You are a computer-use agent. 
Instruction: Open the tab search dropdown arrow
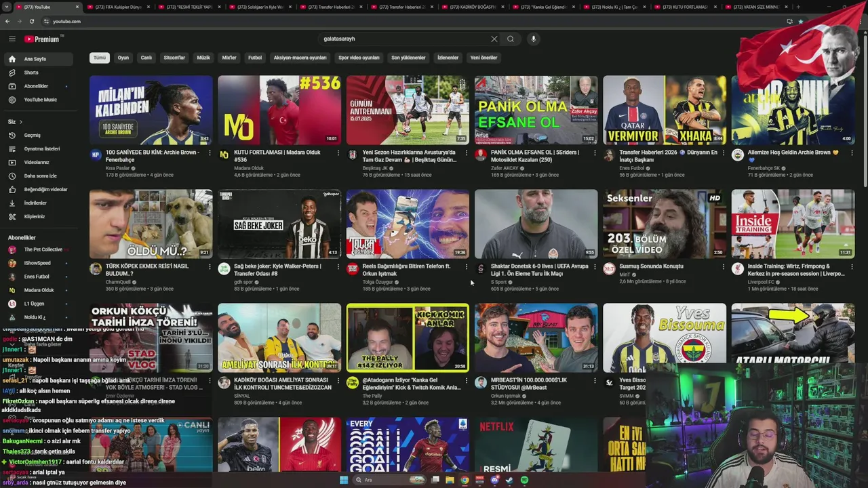click(7, 7)
